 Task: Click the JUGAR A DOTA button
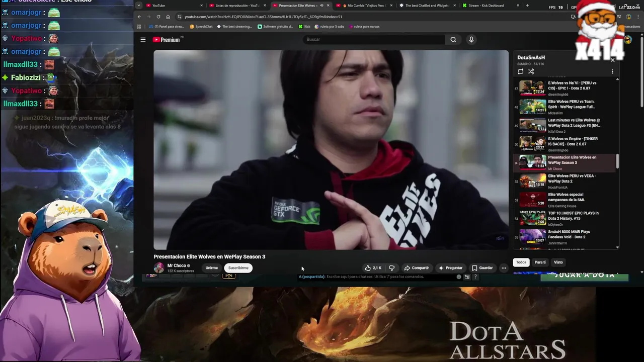(x=584, y=276)
